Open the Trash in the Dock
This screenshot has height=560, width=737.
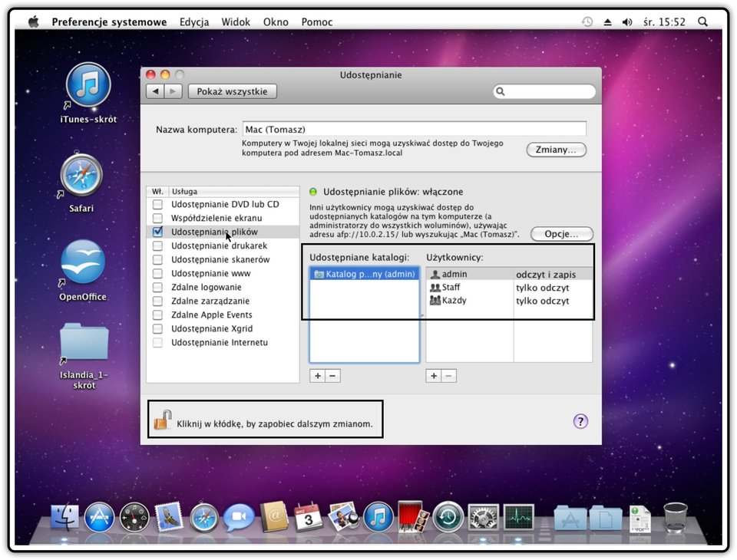[x=676, y=517]
